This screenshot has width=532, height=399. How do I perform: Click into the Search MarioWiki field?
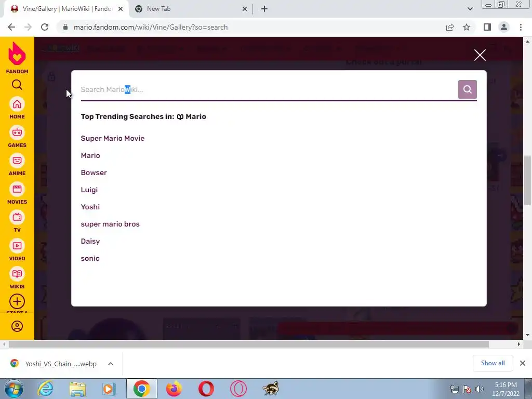tap(269, 89)
